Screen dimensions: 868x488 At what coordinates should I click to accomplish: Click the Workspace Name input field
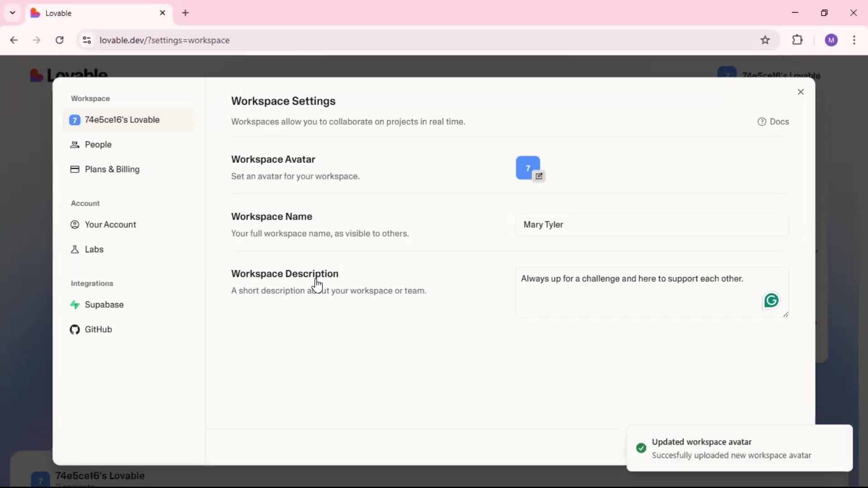tap(651, 225)
